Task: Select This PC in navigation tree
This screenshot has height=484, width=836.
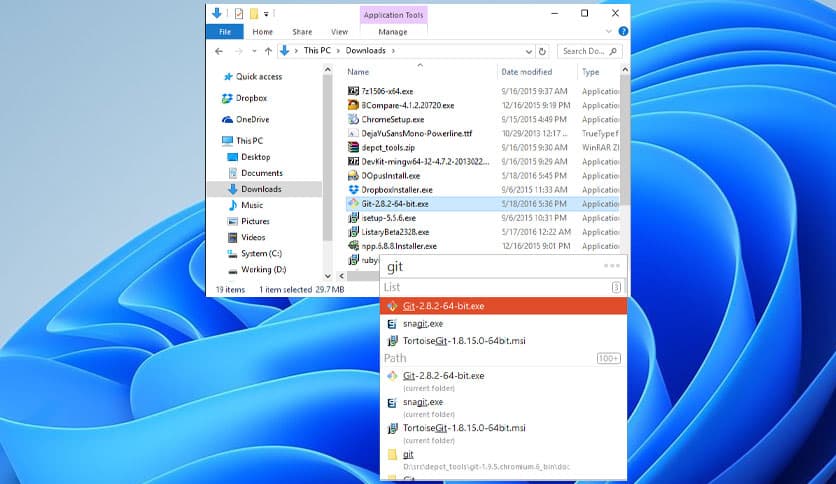Action: [x=250, y=141]
